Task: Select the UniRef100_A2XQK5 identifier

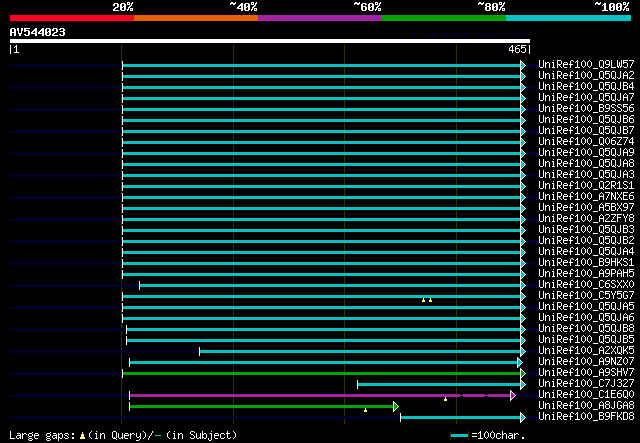Action: (586, 351)
